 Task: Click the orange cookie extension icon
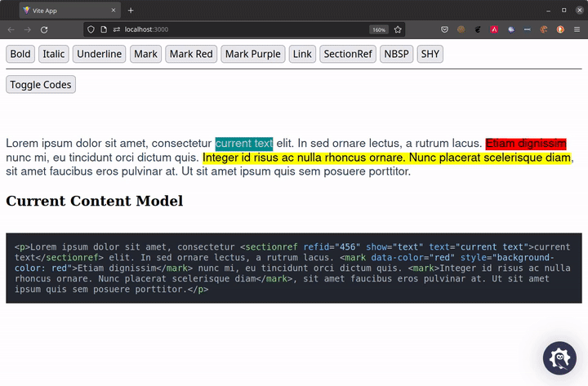point(544,29)
